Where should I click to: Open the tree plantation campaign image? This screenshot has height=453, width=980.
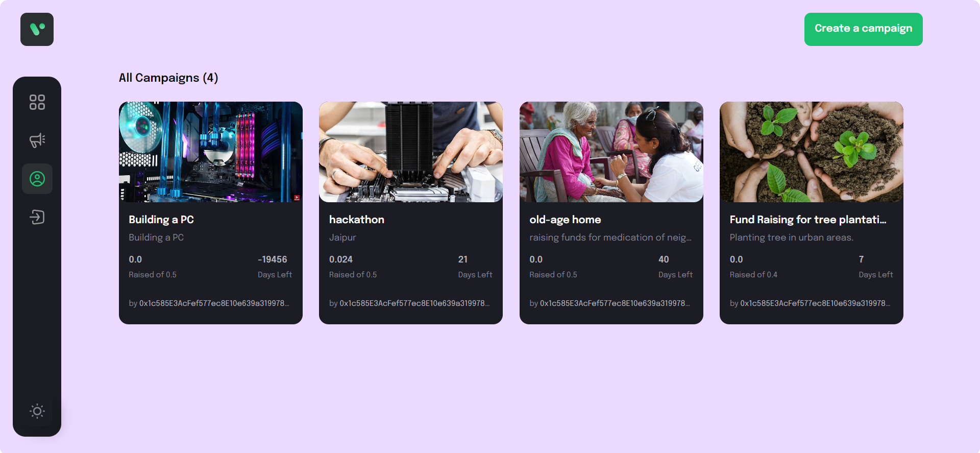click(x=812, y=152)
